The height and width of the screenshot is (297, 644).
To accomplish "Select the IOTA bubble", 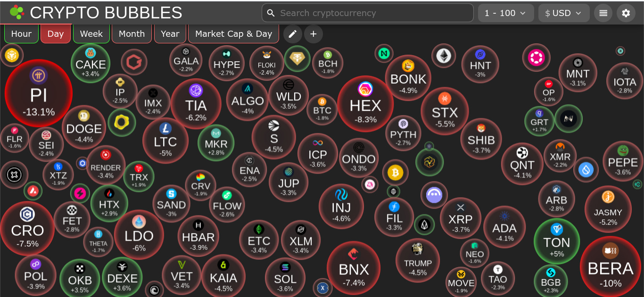I will [625, 81].
